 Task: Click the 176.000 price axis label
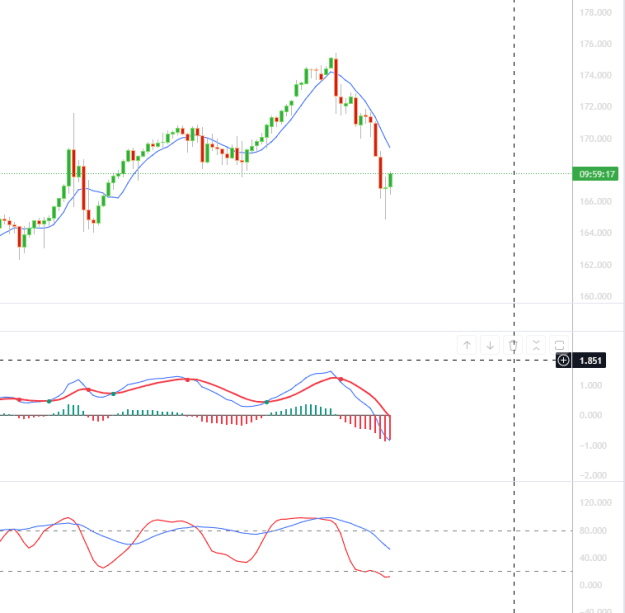(595, 43)
